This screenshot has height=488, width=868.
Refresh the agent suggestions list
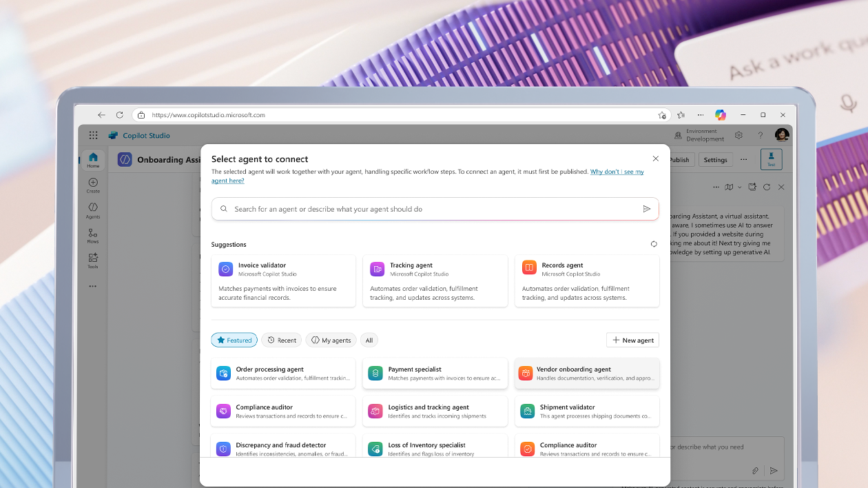(653, 244)
